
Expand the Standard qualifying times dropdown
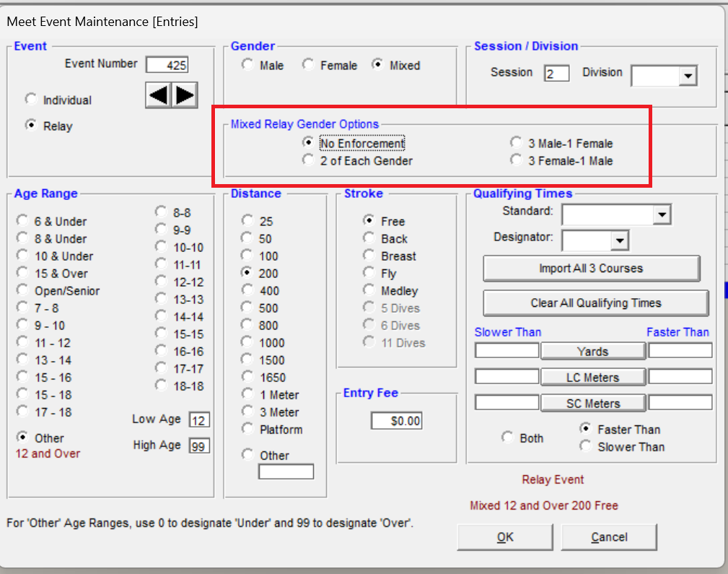(x=662, y=214)
